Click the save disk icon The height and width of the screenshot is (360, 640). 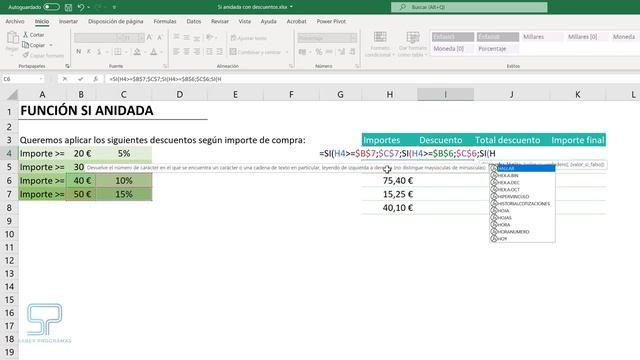point(69,7)
